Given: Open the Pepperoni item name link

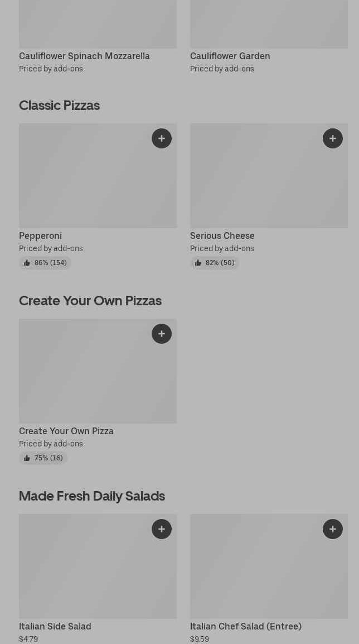Looking at the screenshot, I should (40, 236).
